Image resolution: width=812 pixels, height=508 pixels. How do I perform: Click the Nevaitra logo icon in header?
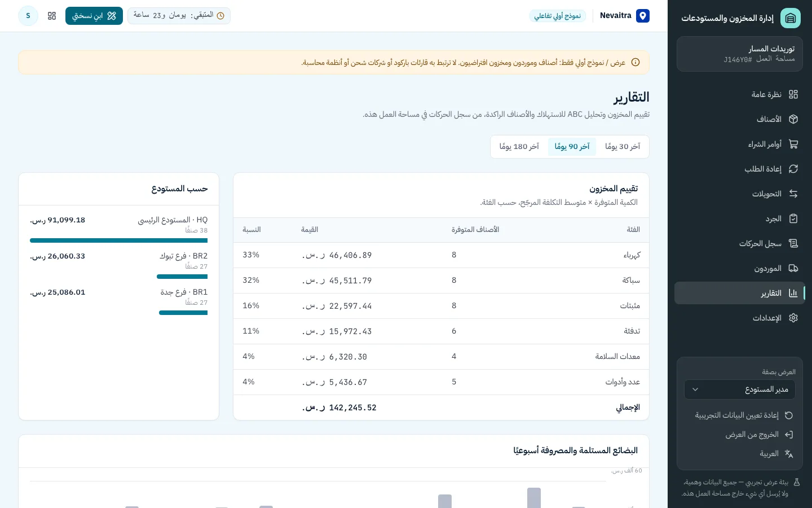643,16
